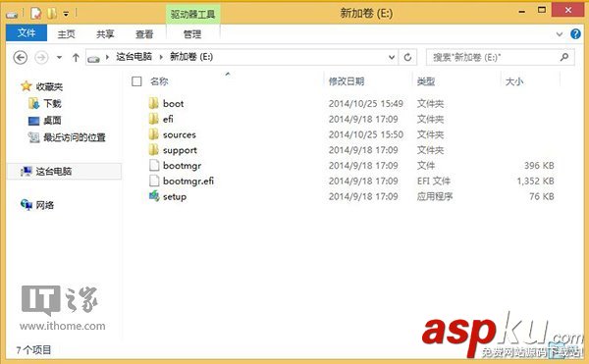Click the bootmgr.efi file name
This screenshot has width=589, height=364.
tap(188, 182)
